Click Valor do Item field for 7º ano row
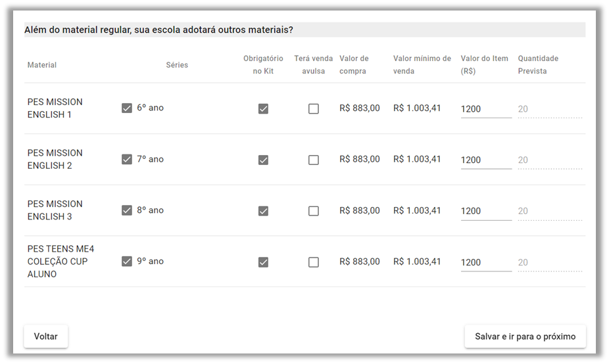The height and width of the screenshot is (364, 609). (x=485, y=160)
